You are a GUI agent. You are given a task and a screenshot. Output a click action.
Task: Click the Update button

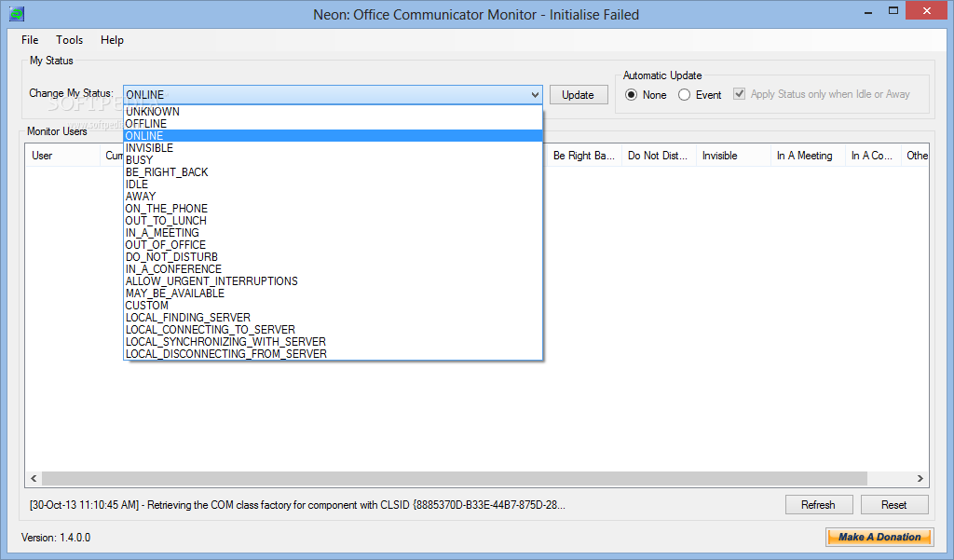click(579, 95)
